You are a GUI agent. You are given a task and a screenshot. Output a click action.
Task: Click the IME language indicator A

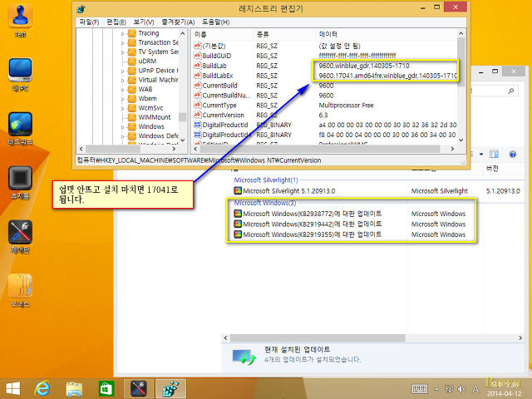pyautogui.click(x=475, y=389)
